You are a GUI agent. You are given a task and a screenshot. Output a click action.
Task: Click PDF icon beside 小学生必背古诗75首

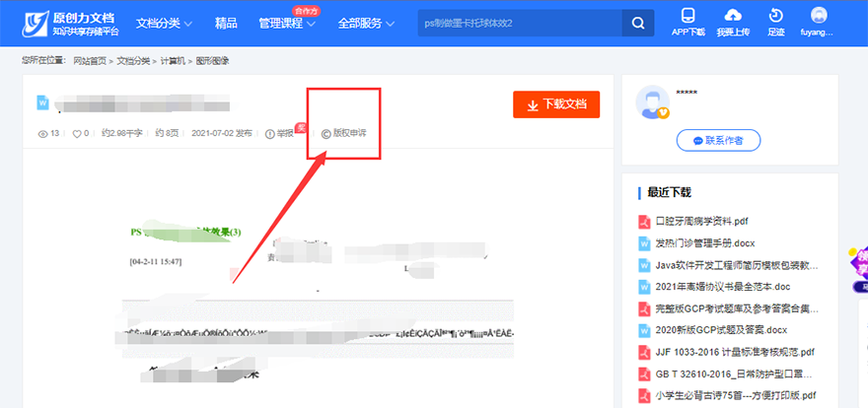tap(644, 396)
